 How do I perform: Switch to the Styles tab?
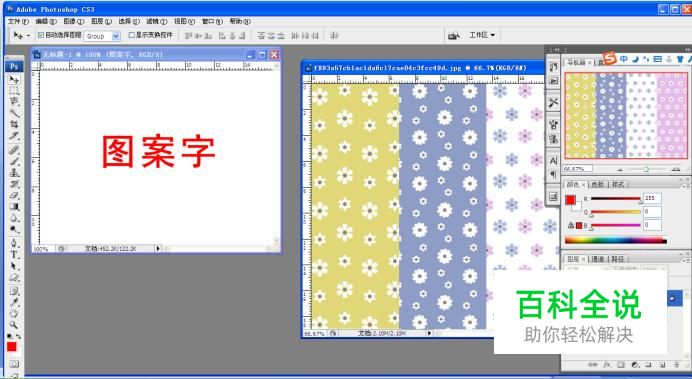pyautogui.click(x=618, y=184)
